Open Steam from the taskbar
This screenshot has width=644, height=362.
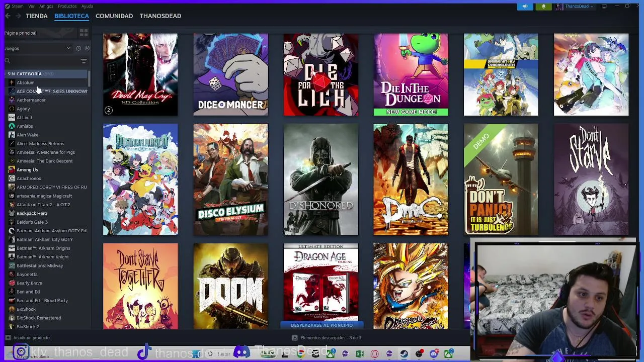(404, 354)
